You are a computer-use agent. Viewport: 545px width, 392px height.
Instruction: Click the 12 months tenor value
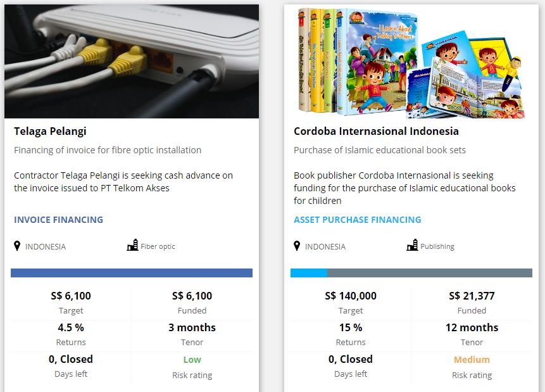(x=472, y=327)
